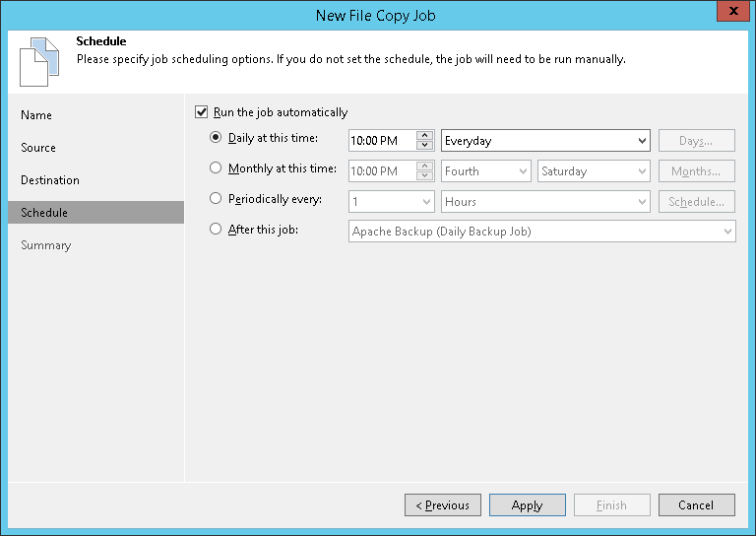Viewport: 756px width, 536px height.
Task: Select Daily at this time option
Action: 217,138
